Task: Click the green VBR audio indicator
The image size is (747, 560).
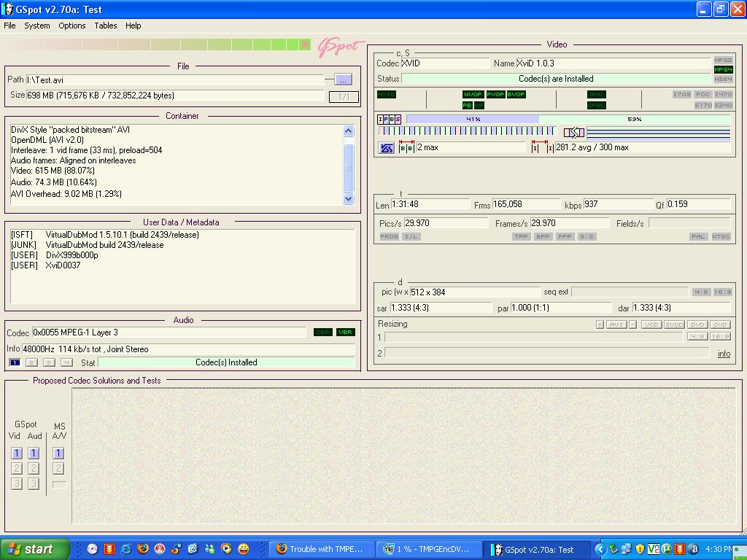Action: [x=345, y=332]
